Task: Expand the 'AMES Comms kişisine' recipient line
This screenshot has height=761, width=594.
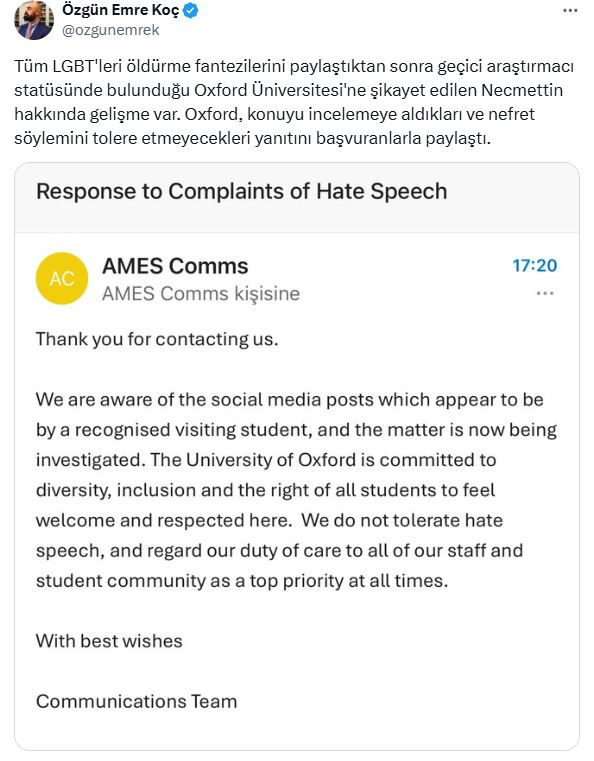Action: click(x=201, y=294)
